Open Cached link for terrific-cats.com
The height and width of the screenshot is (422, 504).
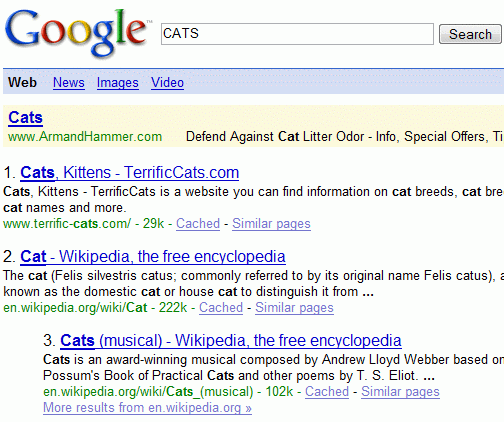coord(198,223)
